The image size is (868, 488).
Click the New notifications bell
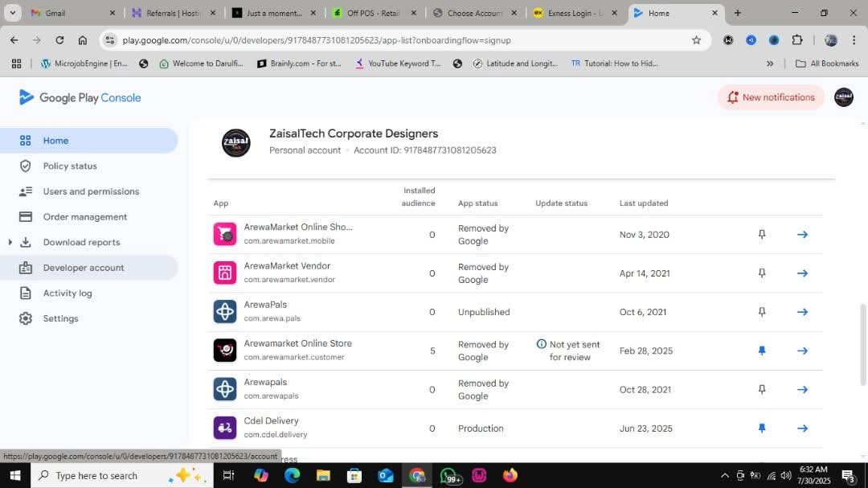pyautogui.click(x=769, y=97)
